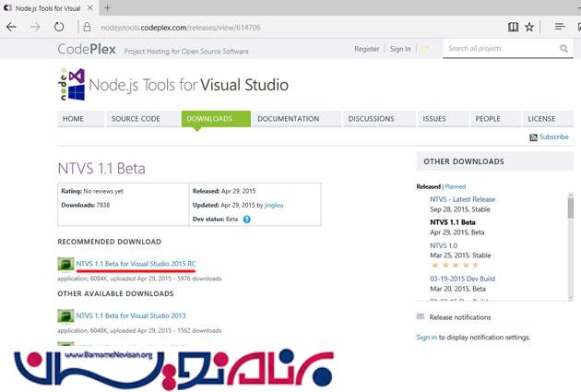This screenshot has height=392, width=581.
Task: Click the Search all projects input field
Action: point(502,49)
